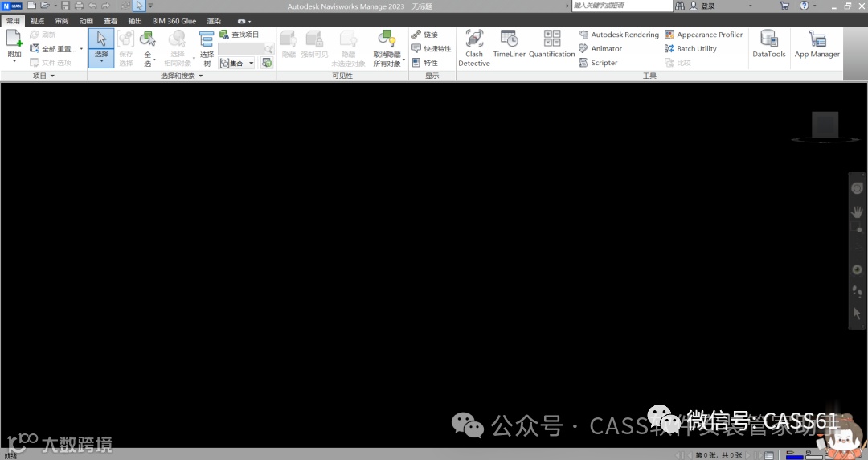868x460 pixels.
Task: Click the 全部重置 button
Action: point(53,49)
